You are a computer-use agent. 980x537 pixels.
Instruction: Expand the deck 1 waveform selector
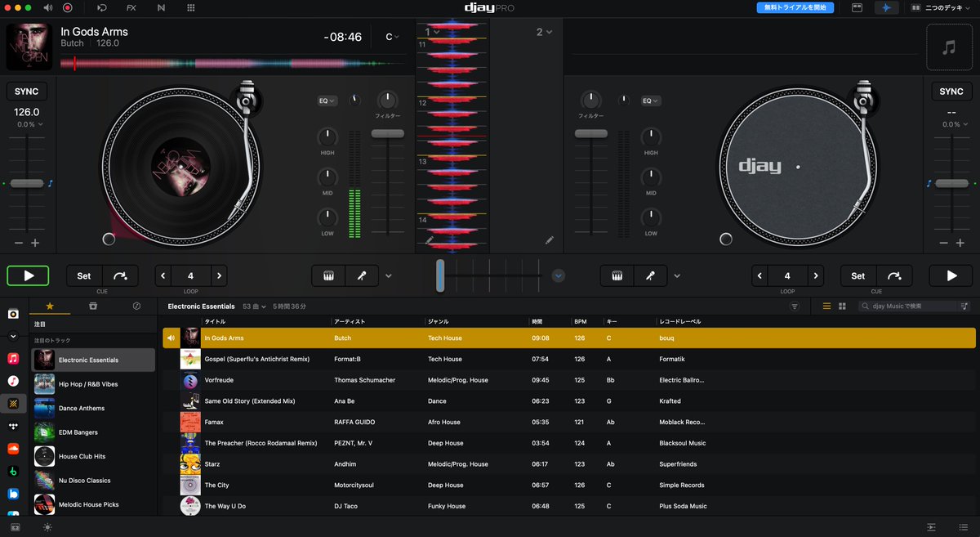point(432,32)
